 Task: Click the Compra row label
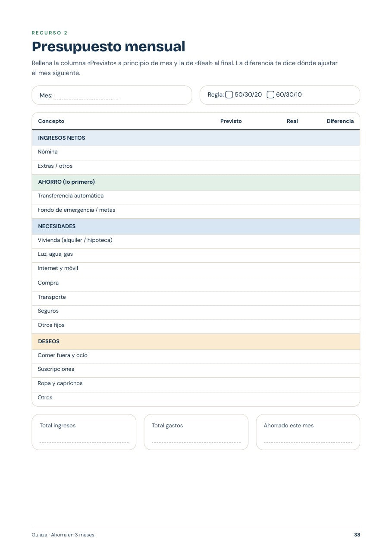(x=48, y=283)
